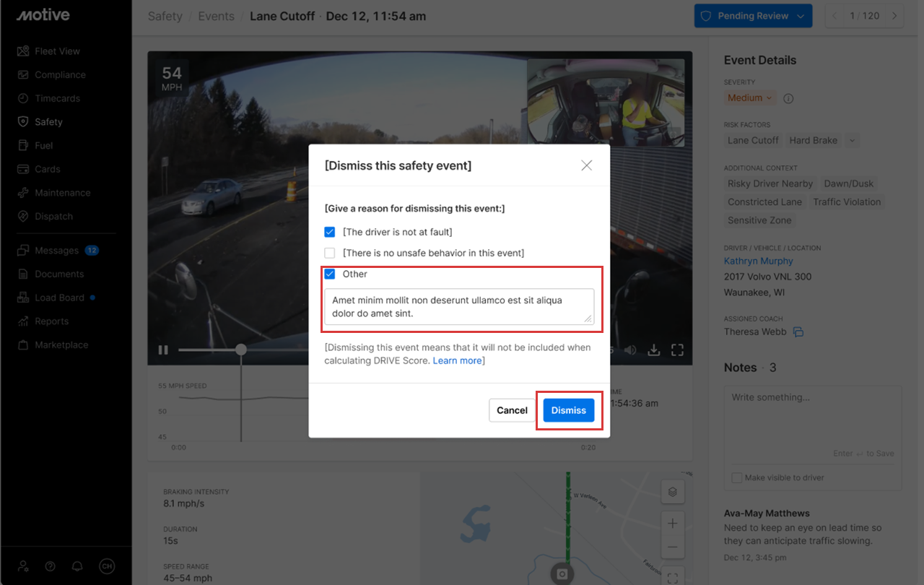Zoom out on the map

672,547
